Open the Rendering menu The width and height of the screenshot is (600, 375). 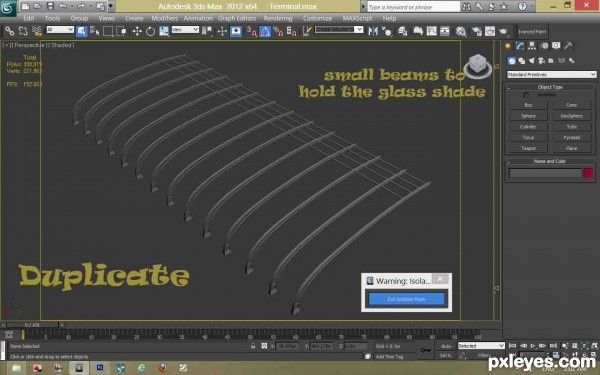(278, 18)
